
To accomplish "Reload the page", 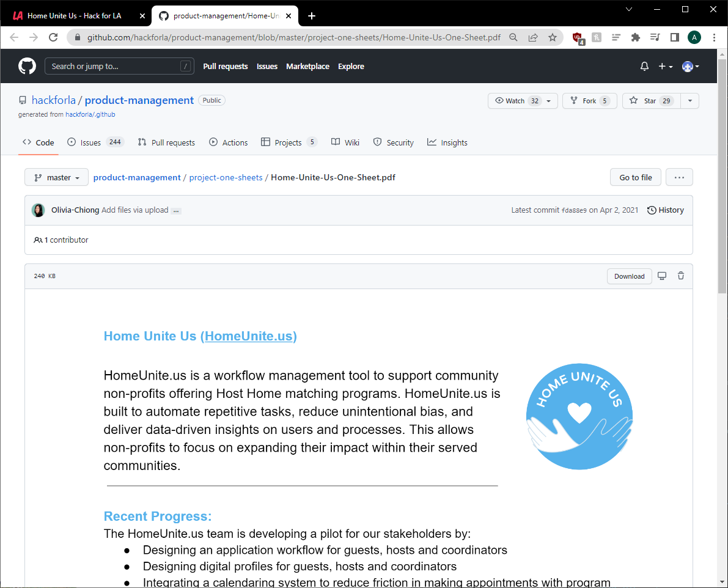I will 53,37.
